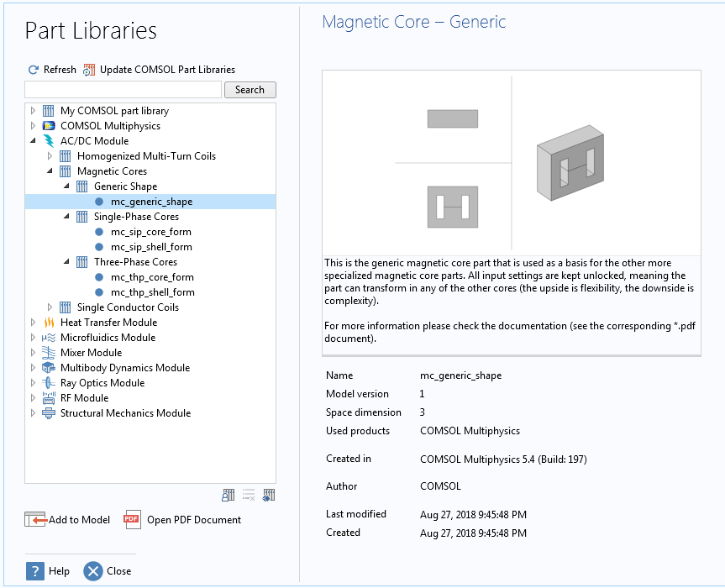Click the Search button
Image resolution: width=725 pixels, height=588 pixels.
click(x=250, y=90)
